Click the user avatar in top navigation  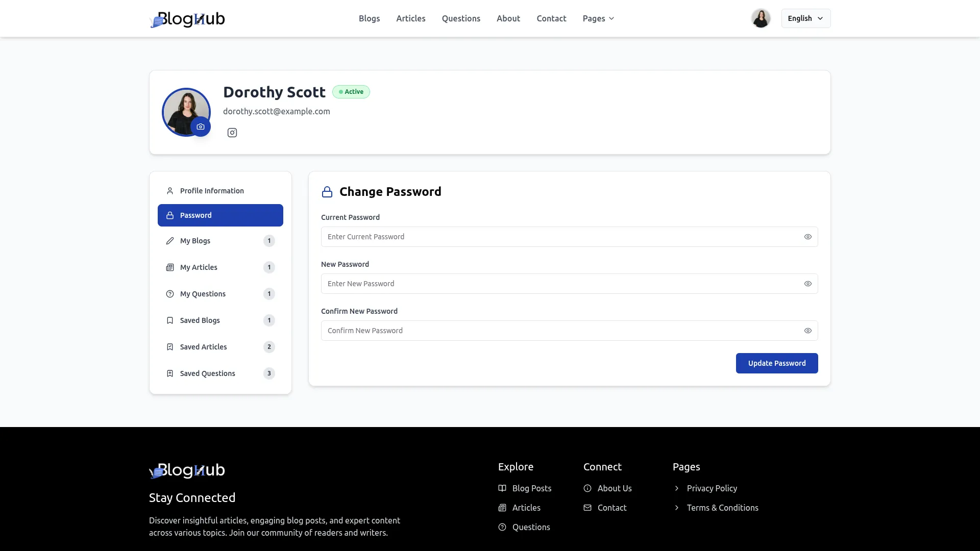pos(761,18)
